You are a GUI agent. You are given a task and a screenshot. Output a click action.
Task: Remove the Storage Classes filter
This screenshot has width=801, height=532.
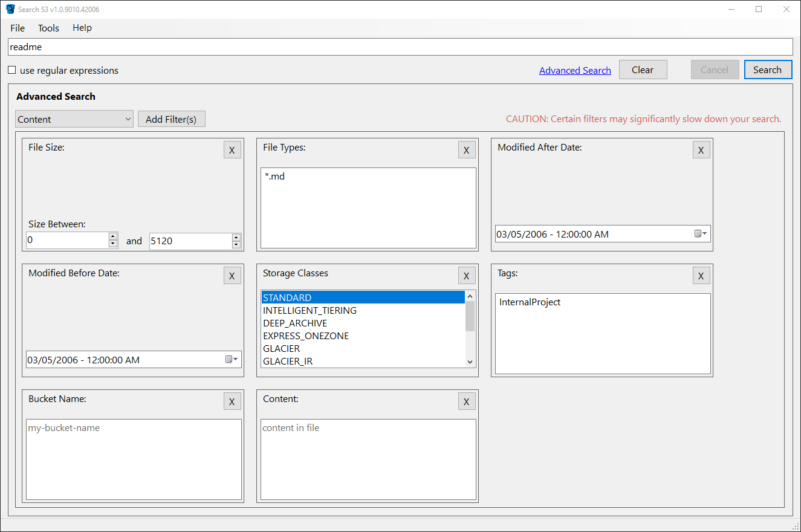466,276
